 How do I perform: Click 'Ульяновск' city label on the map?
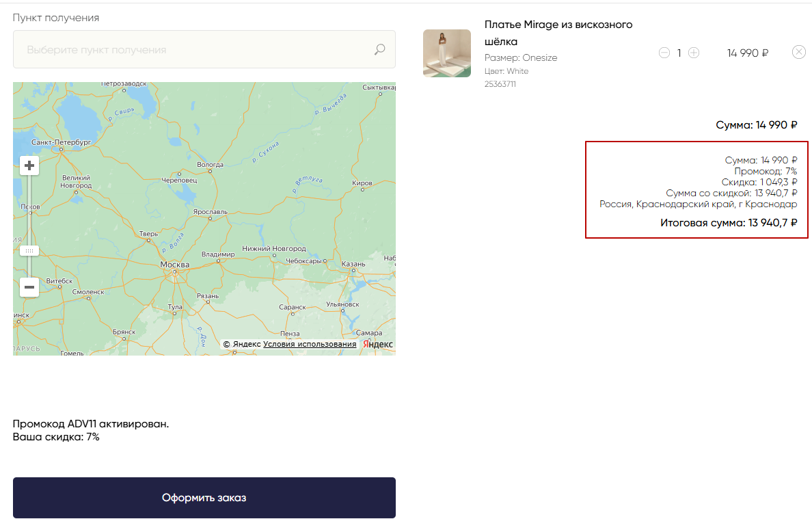343,304
